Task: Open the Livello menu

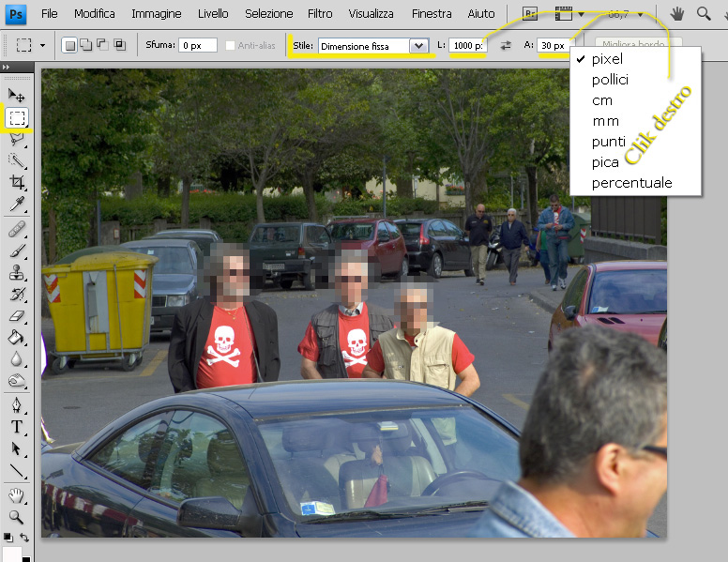Action: pyautogui.click(x=213, y=14)
